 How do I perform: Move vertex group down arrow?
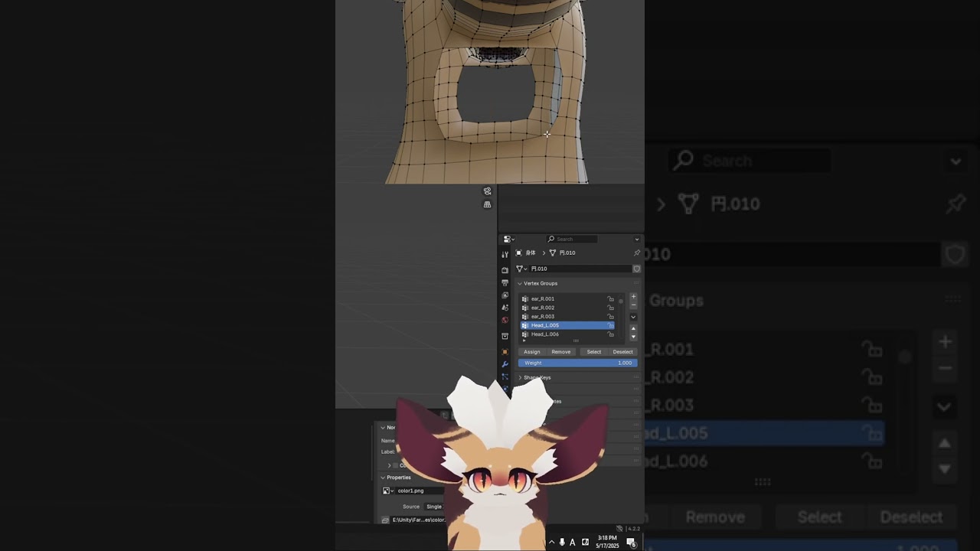tap(633, 337)
